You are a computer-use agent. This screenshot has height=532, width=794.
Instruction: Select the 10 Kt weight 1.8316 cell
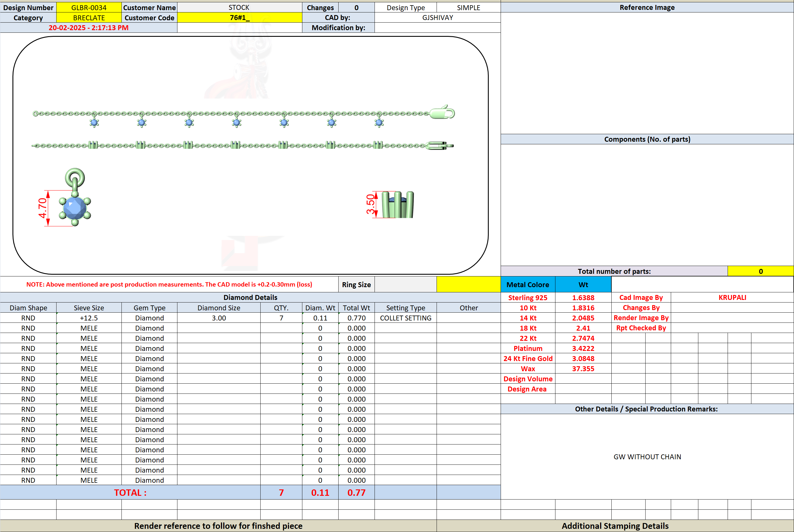(x=583, y=308)
